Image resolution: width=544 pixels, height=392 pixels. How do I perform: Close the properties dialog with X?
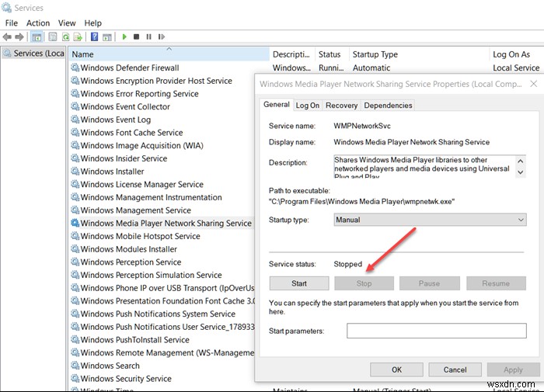click(x=534, y=84)
